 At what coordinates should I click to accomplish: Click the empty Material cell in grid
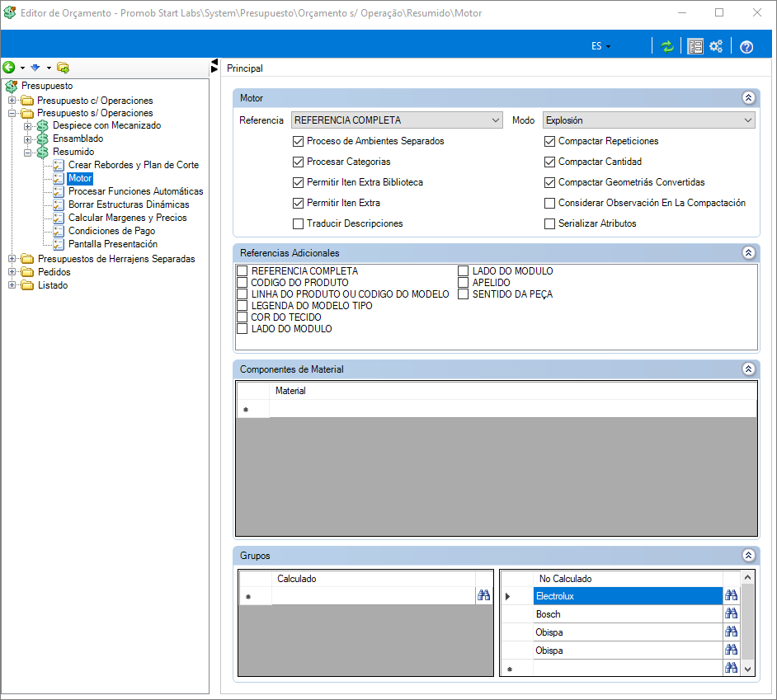pyautogui.click(x=511, y=409)
